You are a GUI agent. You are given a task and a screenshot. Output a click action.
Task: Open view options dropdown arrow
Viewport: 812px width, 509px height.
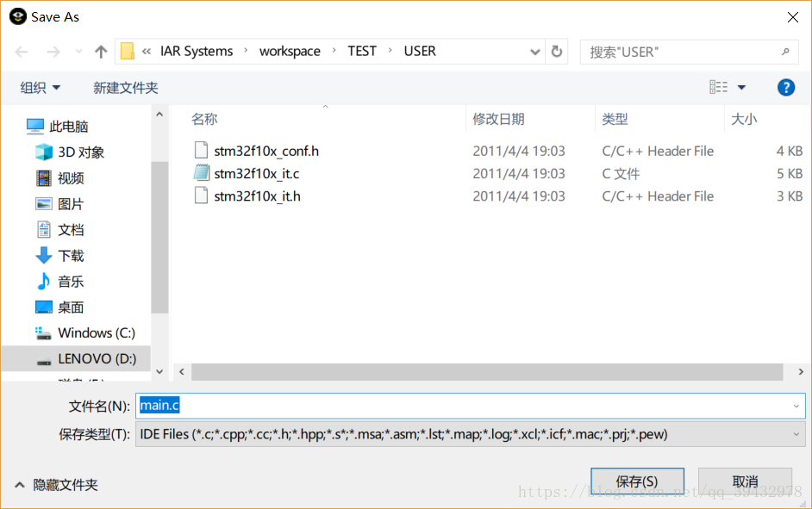[741, 88]
